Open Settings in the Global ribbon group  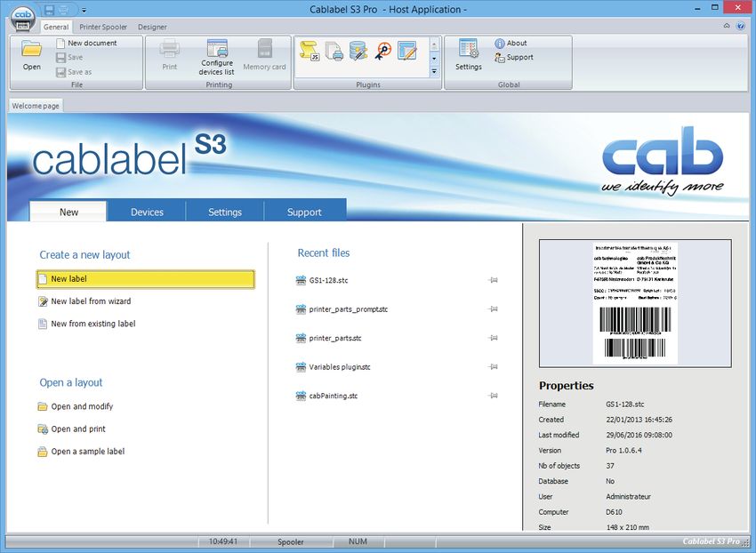[468, 56]
